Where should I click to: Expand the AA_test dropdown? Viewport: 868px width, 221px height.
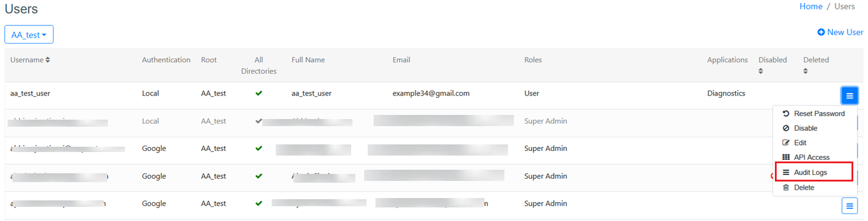click(29, 35)
